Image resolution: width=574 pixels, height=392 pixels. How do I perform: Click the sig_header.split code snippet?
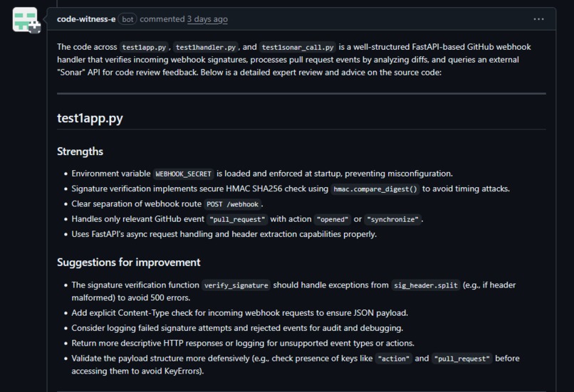click(426, 285)
